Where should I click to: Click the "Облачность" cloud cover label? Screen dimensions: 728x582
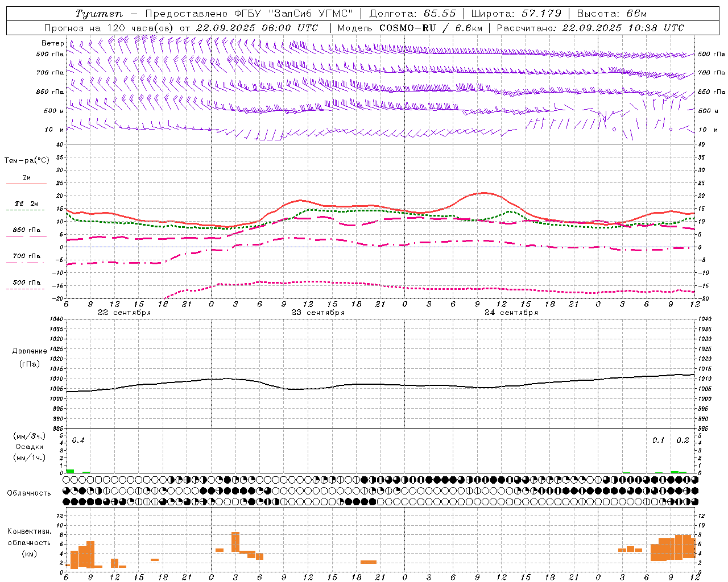[29, 493]
